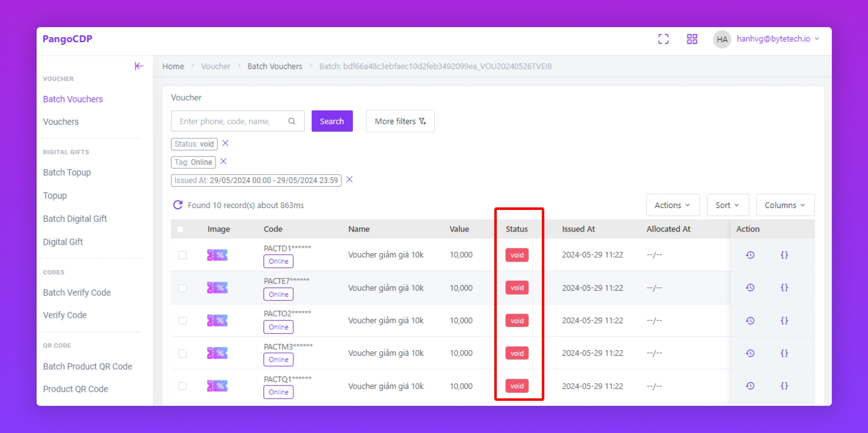The width and height of the screenshot is (868, 433).
Task: Open Batch Digital Gift from sidebar
Action: click(75, 219)
